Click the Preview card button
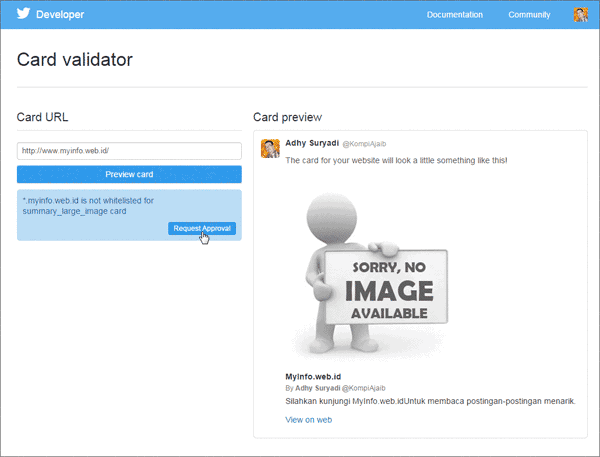Image resolution: width=600 pixels, height=457 pixels. pyautogui.click(x=129, y=174)
